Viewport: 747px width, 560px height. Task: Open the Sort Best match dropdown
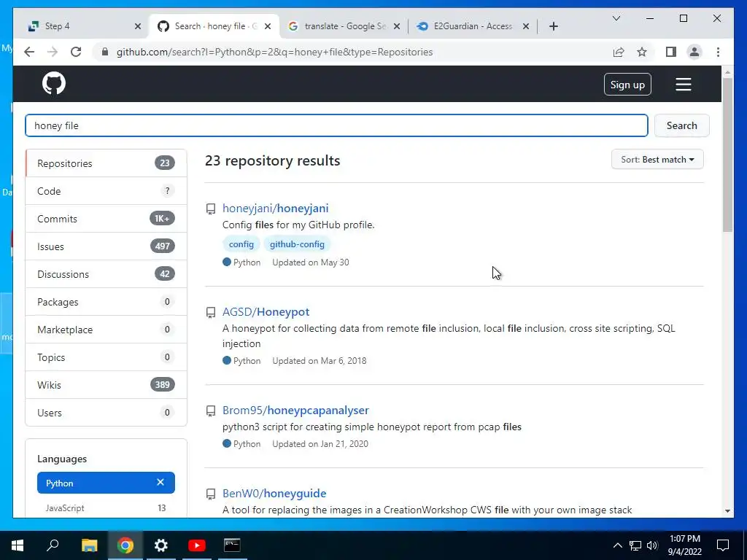coord(657,160)
